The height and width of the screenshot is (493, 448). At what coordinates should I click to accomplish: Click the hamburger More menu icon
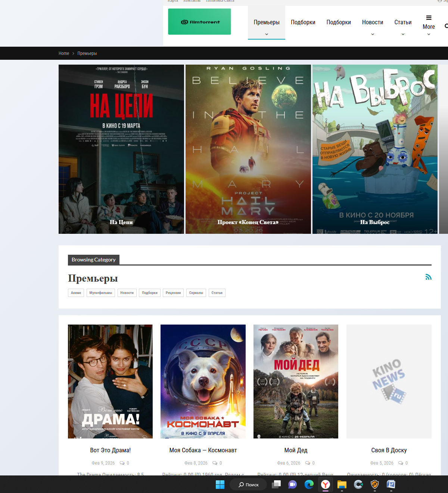429,18
